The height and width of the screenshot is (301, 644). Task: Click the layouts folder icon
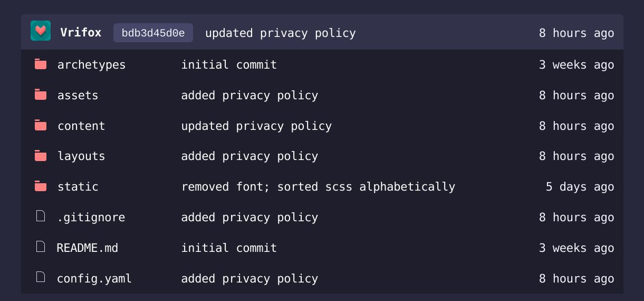coord(41,156)
